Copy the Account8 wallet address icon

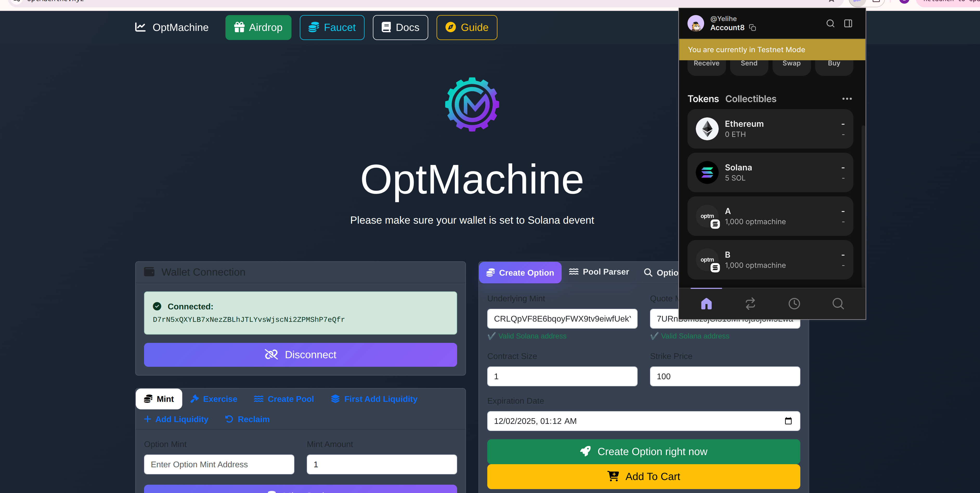752,28
